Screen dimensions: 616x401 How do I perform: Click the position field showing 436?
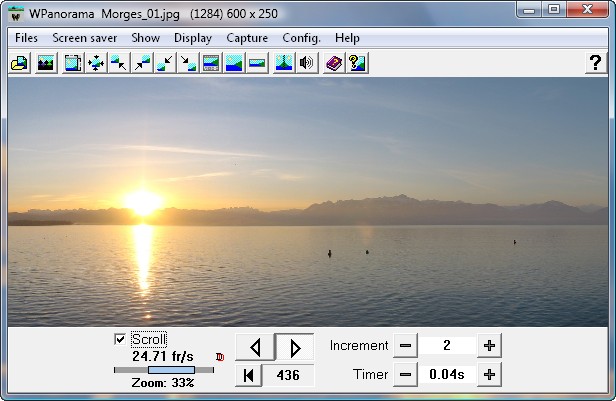[x=288, y=375]
